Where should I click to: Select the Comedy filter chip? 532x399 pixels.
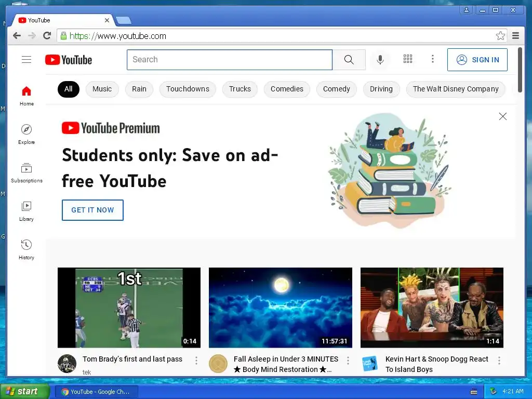(337, 89)
